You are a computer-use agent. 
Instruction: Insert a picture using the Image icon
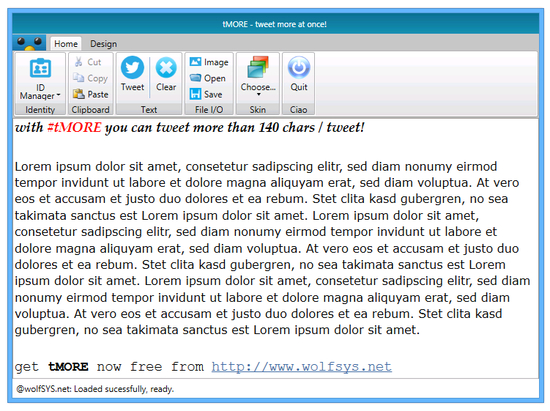[x=195, y=62]
